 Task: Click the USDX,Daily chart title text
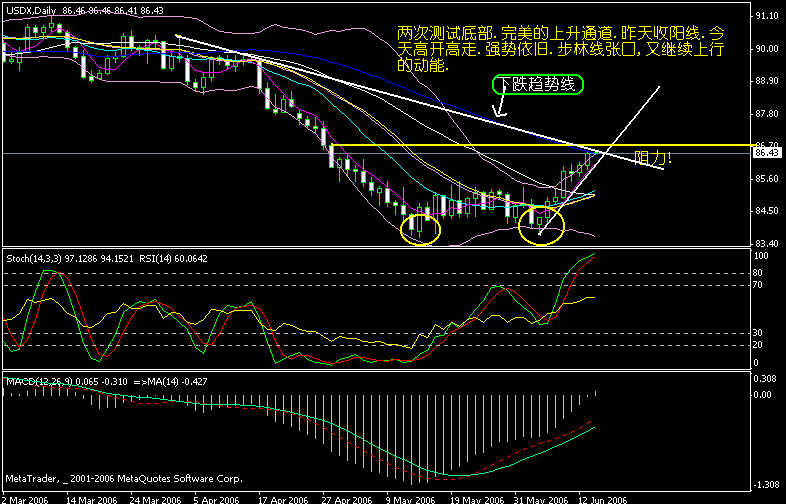[32, 10]
